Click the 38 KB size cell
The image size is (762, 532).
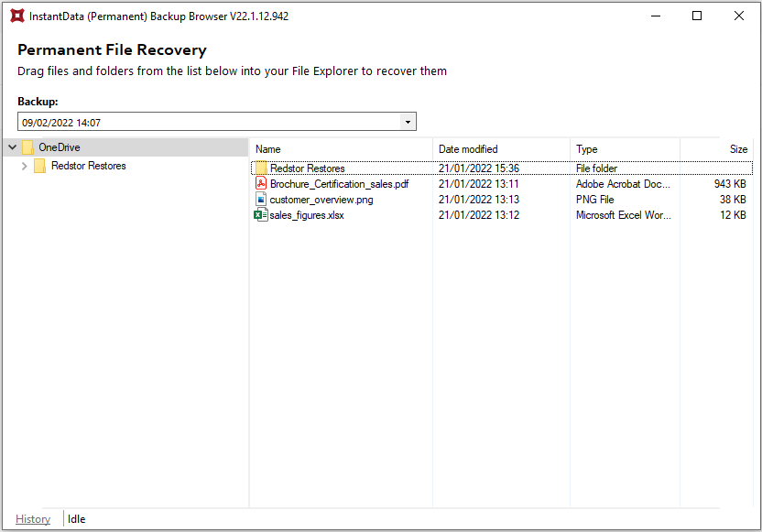[x=733, y=200]
